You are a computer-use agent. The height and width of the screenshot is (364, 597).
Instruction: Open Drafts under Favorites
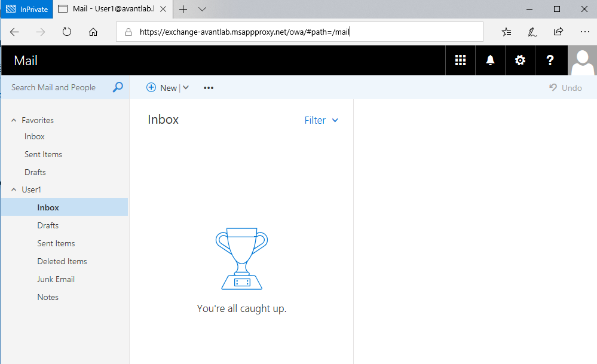coord(35,172)
